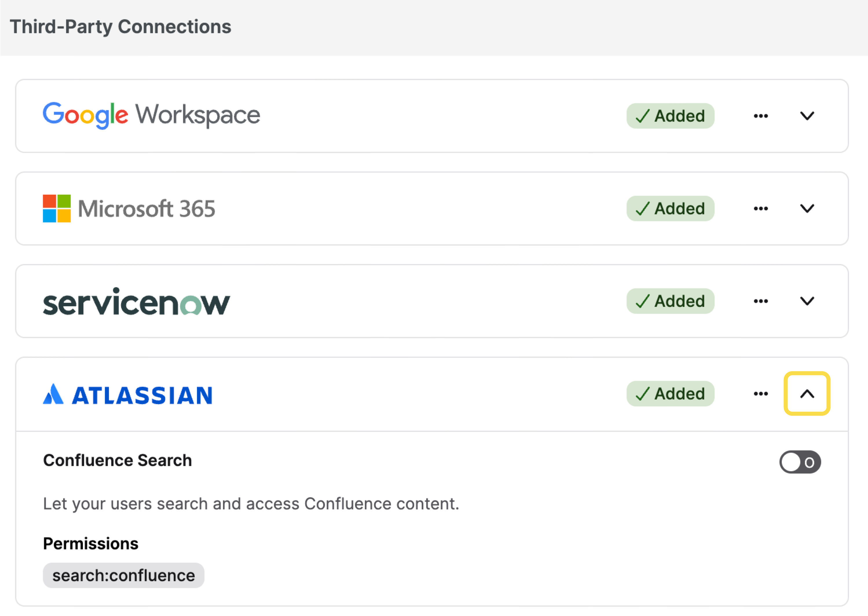Enable the Confluence Search toggle
This screenshot has height=616, width=868.
pyautogui.click(x=800, y=462)
